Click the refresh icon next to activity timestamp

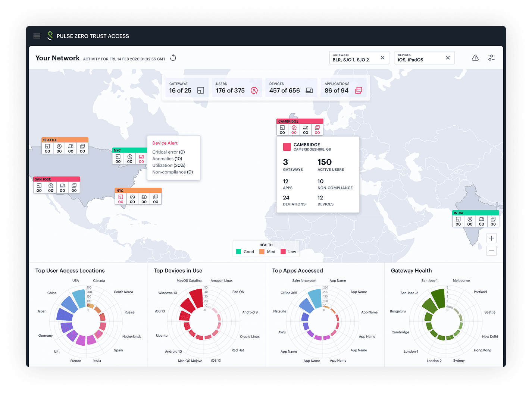pos(173,58)
